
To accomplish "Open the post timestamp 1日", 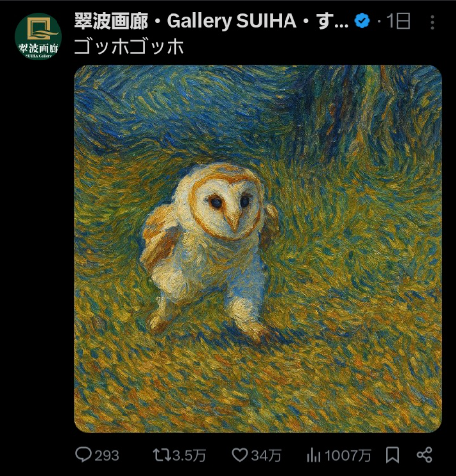I will click(x=399, y=21).
